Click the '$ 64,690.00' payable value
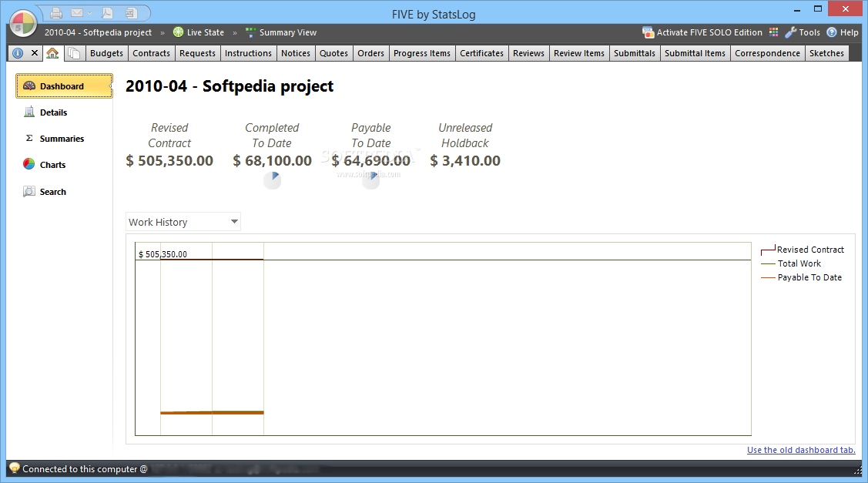868x483 pixels. [x=371, y=161]
